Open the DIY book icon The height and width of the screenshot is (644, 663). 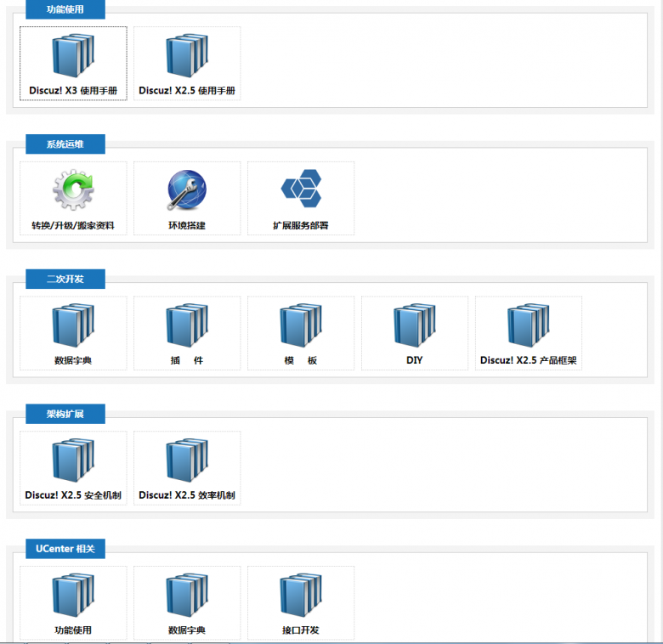point(415,325)
